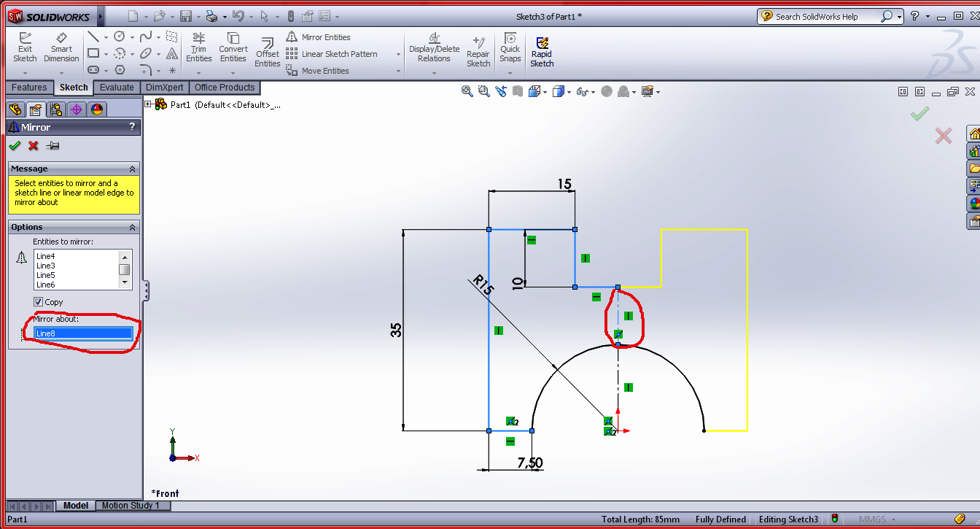Collapse the Options section
The width and height of the screenshot is (980, 529).
click(132, 227)
